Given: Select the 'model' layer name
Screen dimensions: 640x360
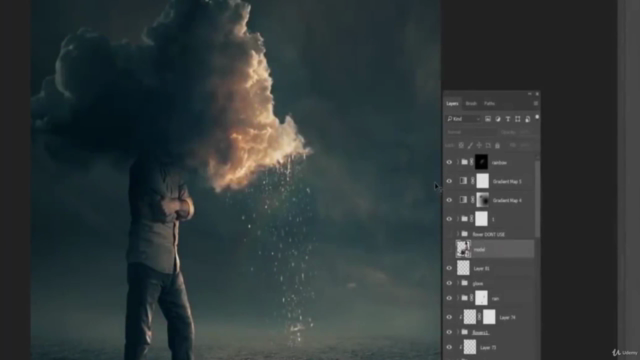Looking at the screenshot, I should coord(480,249).
